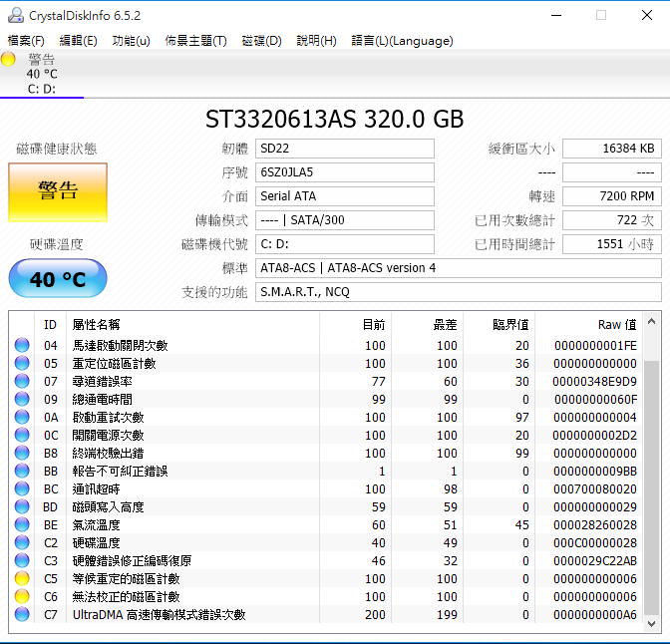
Task: Click the 臨界值 column header
Action: coord(500,325)
